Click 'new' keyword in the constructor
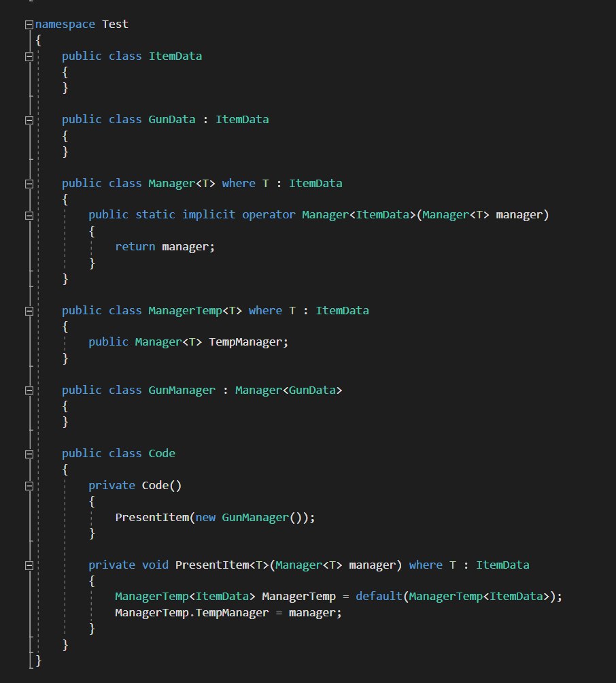616x683 pixels. pos(205,518)
